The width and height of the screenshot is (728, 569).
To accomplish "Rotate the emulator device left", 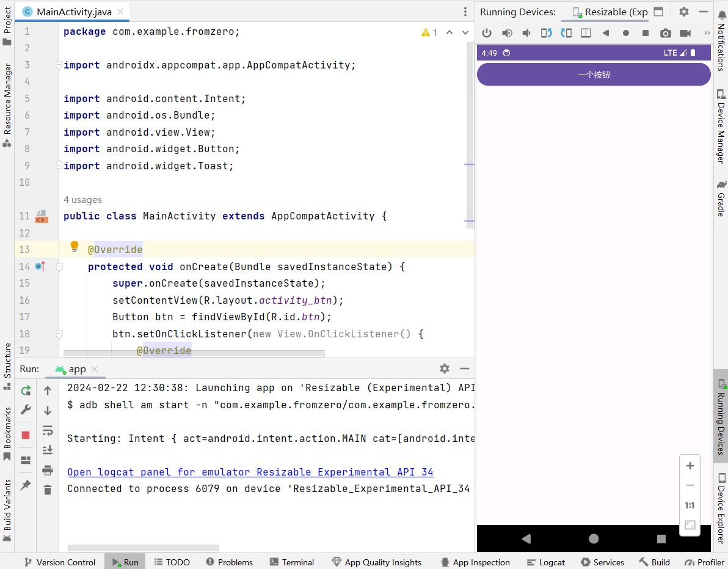I will [x=546, y=33].
